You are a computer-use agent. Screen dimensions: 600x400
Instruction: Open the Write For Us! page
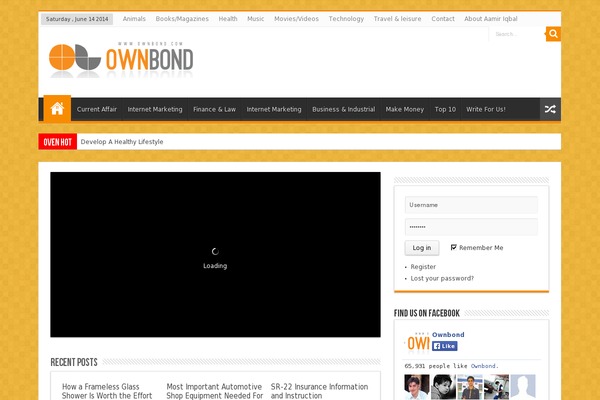(486, 109)
